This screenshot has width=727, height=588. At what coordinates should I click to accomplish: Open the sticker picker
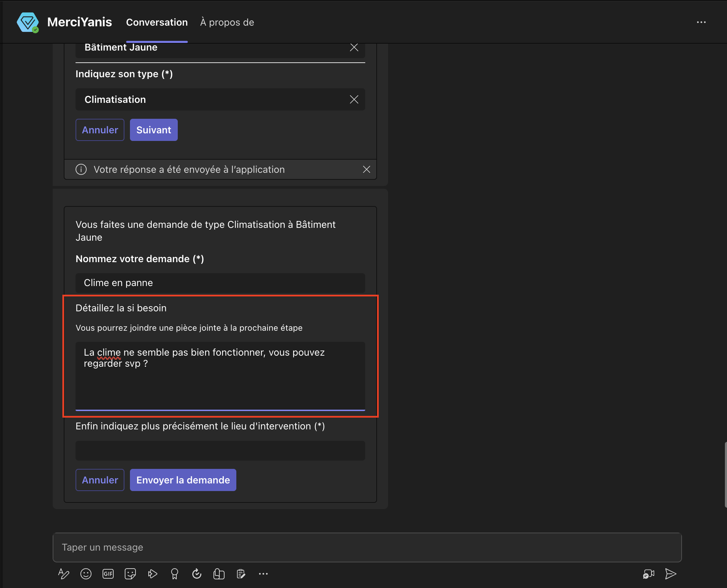click(130, 574)
